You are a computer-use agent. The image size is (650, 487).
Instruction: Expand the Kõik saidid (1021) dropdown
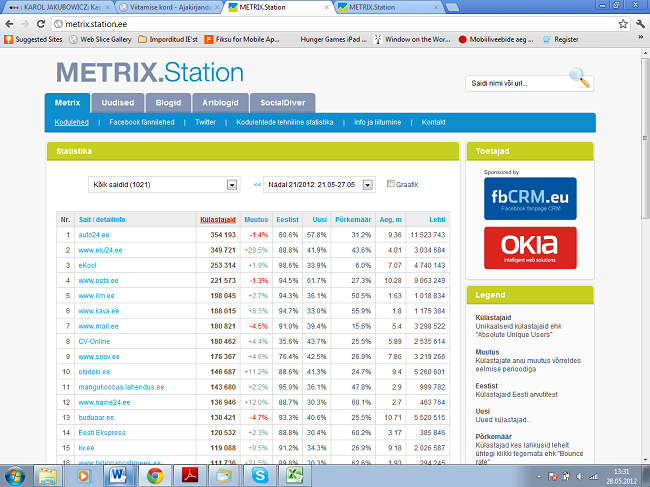pyautogui.click(x=231, y=185)
